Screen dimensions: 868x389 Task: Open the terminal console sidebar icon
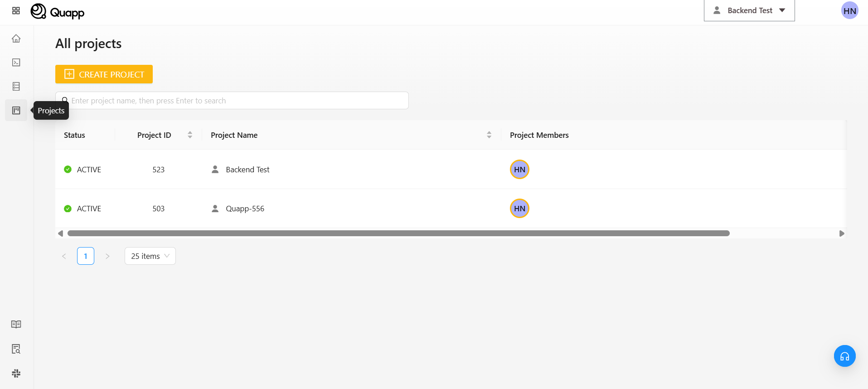pyautogui.click(x=16, y=63)
